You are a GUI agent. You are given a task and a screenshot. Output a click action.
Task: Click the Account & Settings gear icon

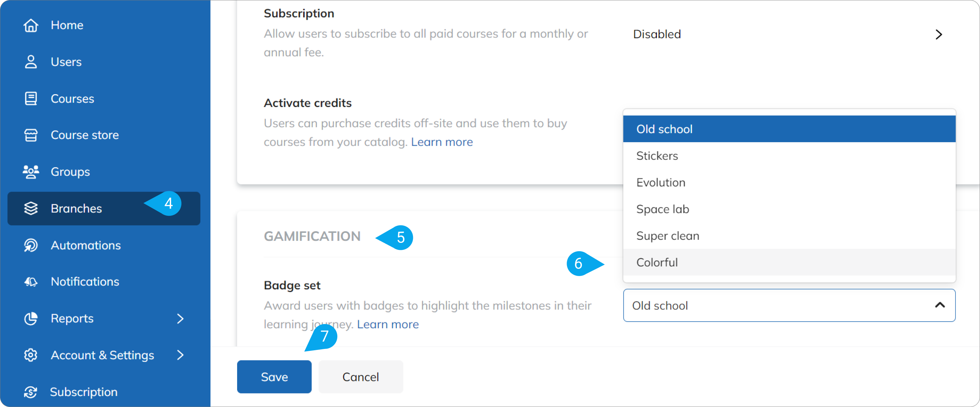click(x=31, y=355)
